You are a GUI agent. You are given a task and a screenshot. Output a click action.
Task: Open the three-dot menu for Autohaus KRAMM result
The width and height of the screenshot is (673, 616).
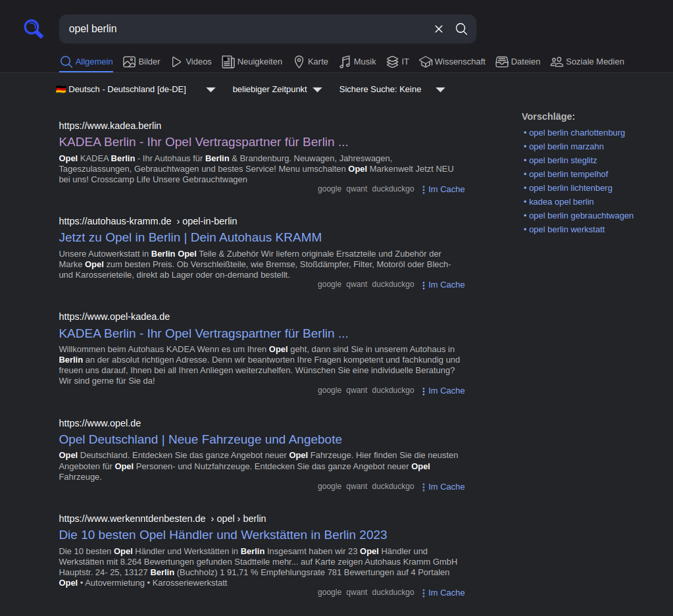point(424,285)
